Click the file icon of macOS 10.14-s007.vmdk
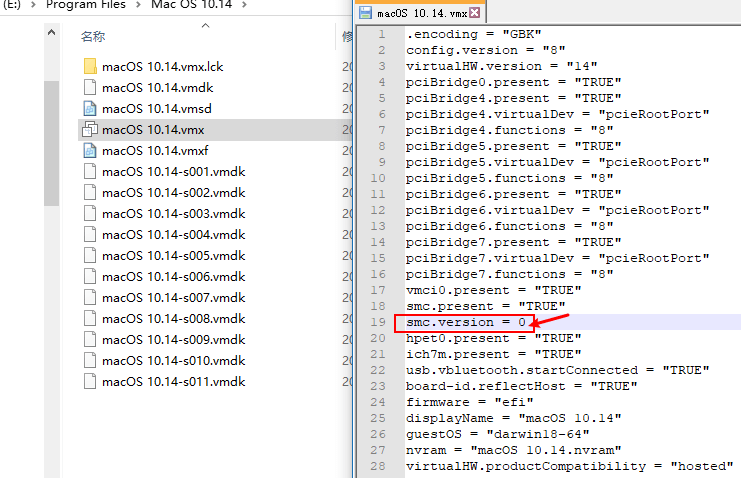 90,297
